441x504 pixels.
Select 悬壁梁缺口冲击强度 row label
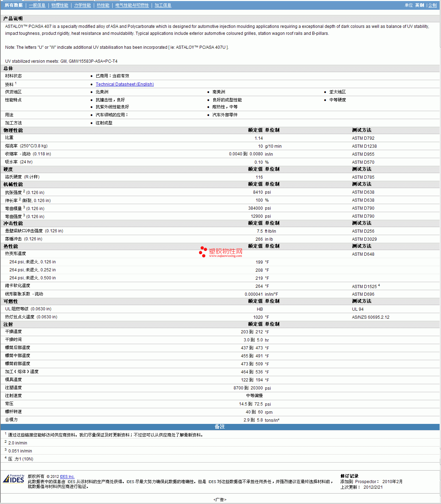(34, 231)
